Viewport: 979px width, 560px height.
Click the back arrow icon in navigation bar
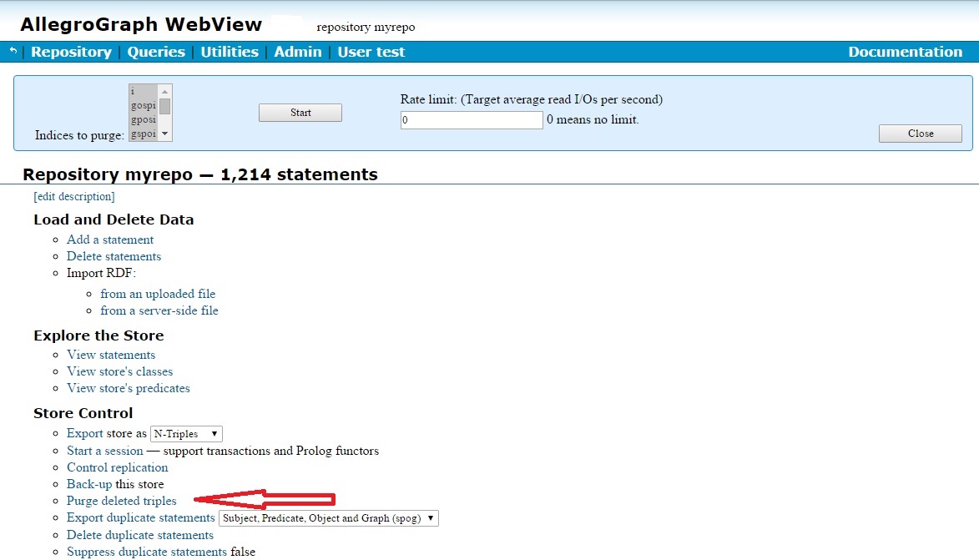pos(13,52)
